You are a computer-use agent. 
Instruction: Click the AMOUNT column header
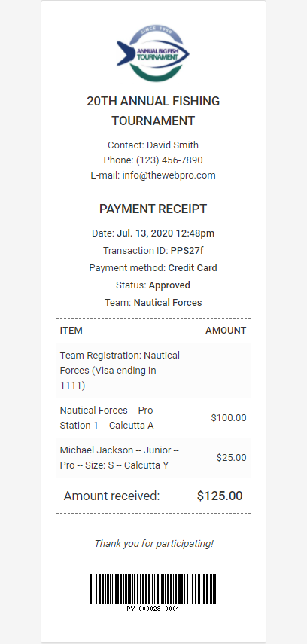(226, 331)
